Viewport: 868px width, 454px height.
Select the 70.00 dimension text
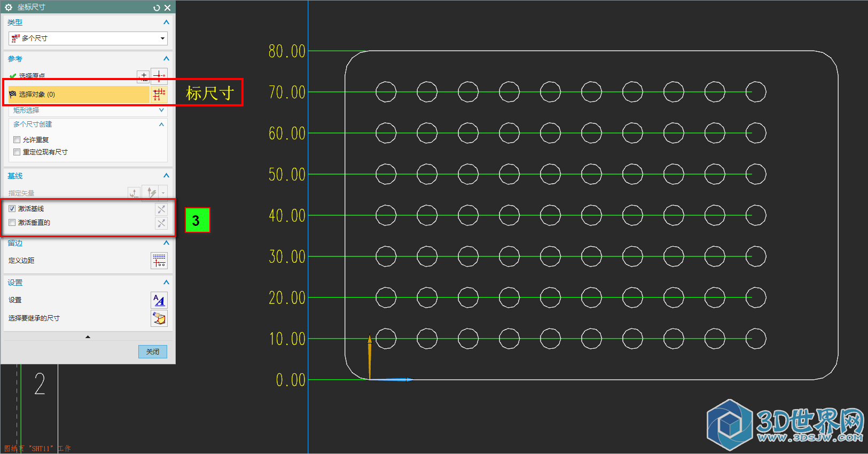pyautogui.click(x=287, y=92)
